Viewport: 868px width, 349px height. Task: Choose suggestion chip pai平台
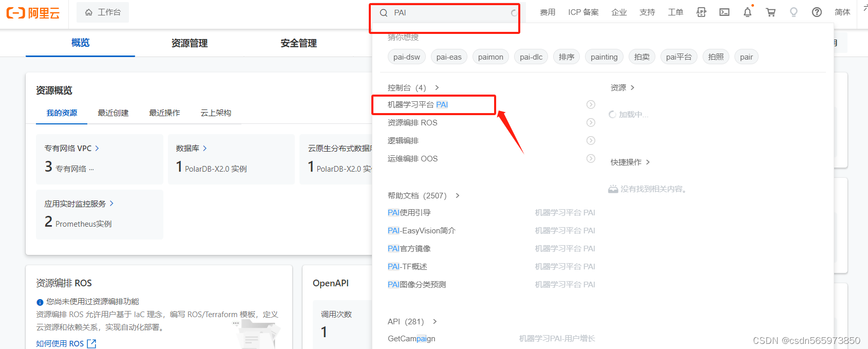(679, 57)
